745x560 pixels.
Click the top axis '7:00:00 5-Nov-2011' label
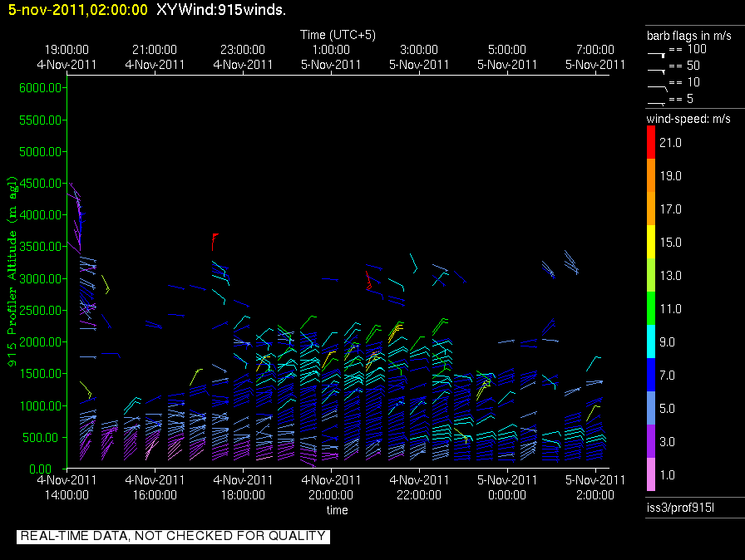pos(595,57)
